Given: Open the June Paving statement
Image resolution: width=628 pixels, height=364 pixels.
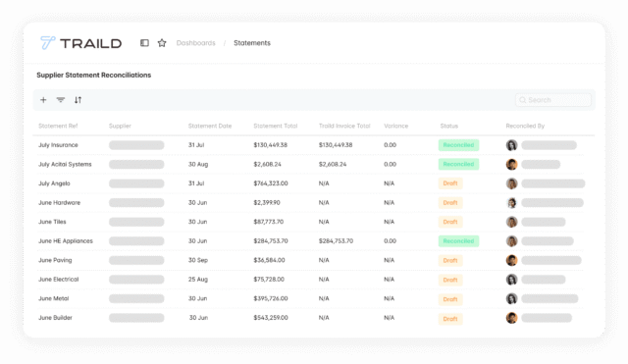Looking at the screenshot, I should pyautogui.click(x=55, y=260).
